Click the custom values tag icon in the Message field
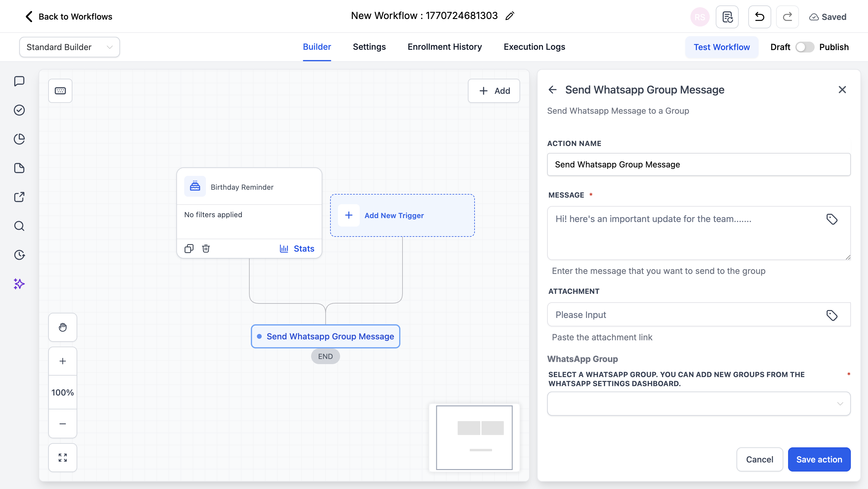 [832, 219]
